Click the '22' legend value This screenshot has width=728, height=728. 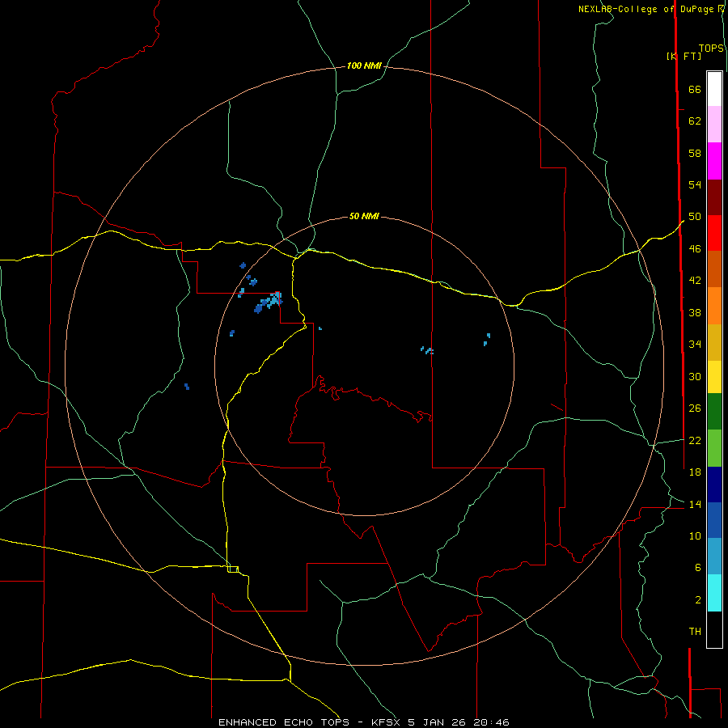coord(695,440)
